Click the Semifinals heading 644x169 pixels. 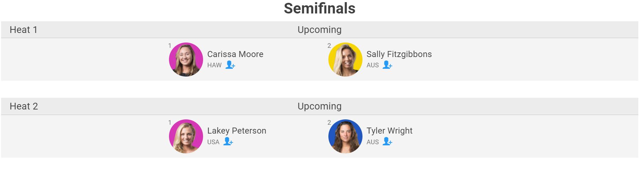pyautogui.click(x=320, y=9)
